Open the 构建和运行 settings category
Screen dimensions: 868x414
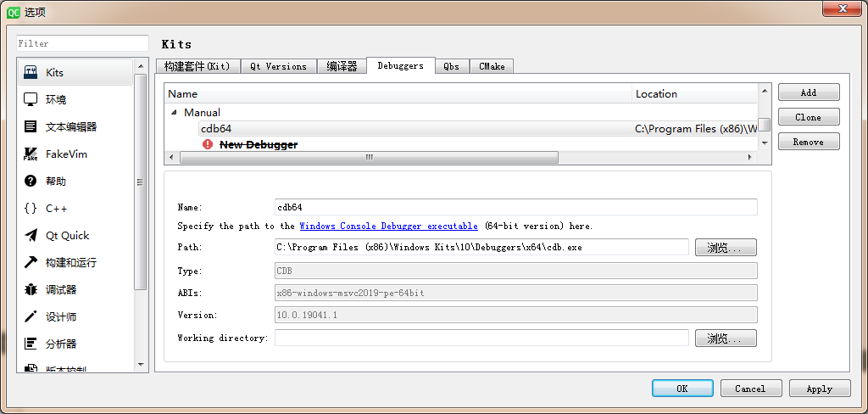coord(71,263)
